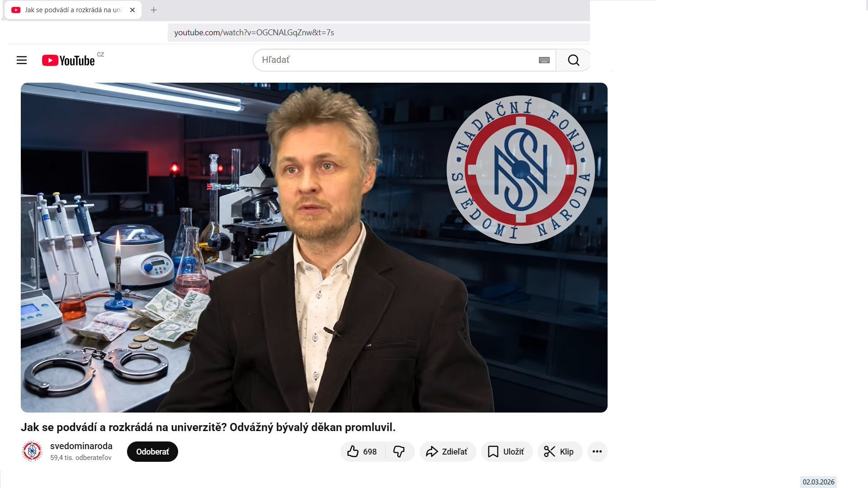Open a new browser tab
This screenshot has width=868, height=488.
click(154, 10)
